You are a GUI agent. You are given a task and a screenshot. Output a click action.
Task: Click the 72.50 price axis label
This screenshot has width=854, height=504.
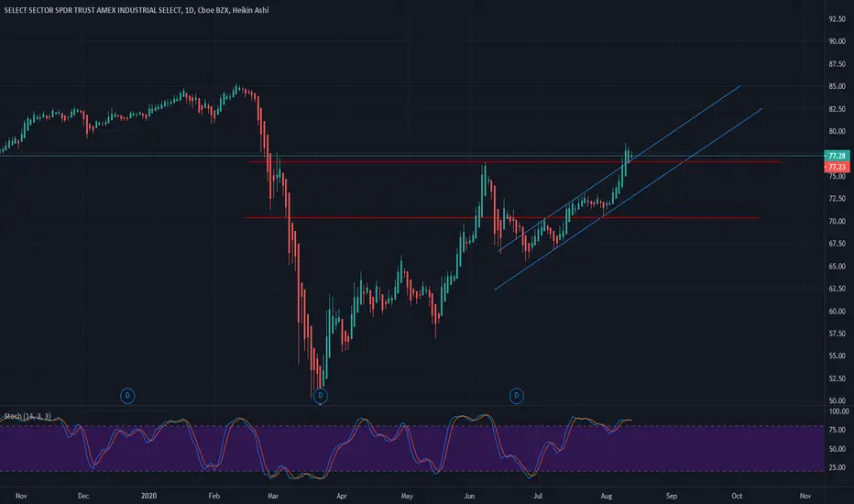[x=837, y=198]
